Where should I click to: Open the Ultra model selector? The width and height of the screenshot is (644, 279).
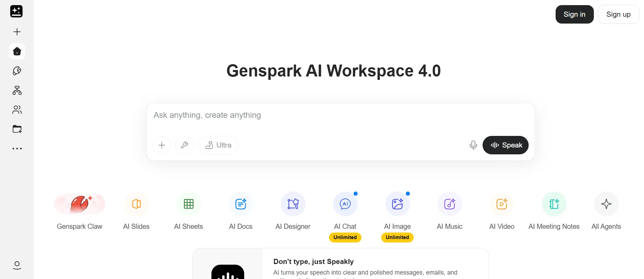click(218, 145)
